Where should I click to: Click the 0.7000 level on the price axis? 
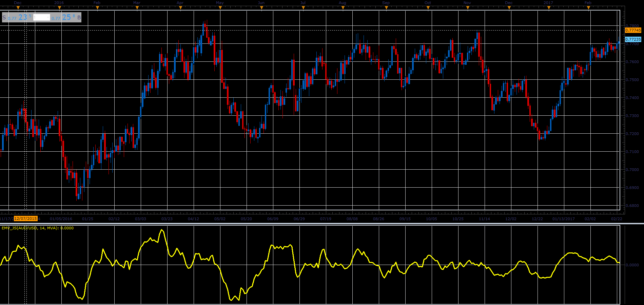(x=632, y=170)
